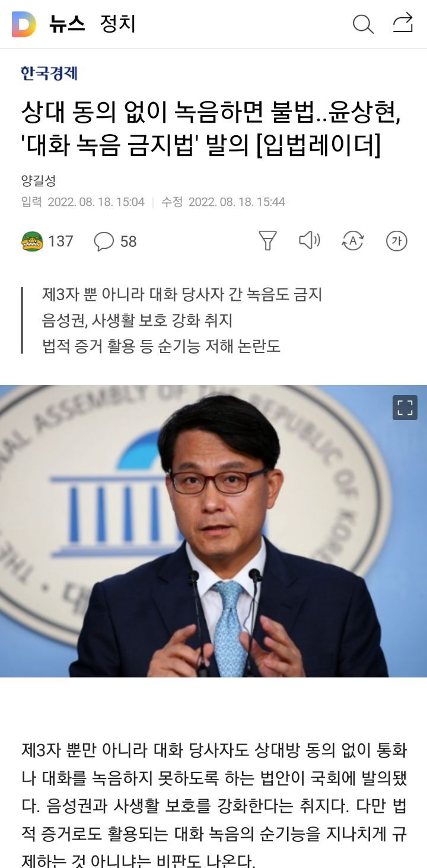The width and height of the screenshot is (427, 868).
Task: Go to 뉴스 home tab
Action: coord(66,24)
